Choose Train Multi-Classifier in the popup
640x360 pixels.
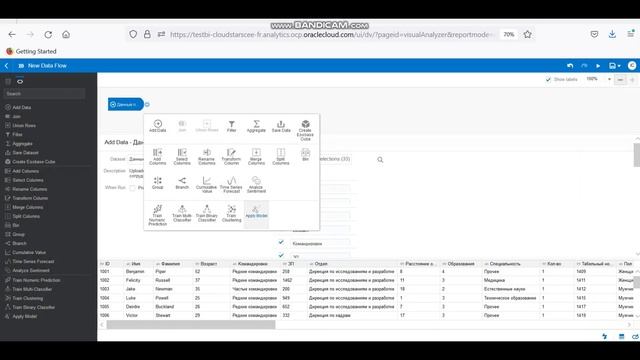(x=182, y=213)
